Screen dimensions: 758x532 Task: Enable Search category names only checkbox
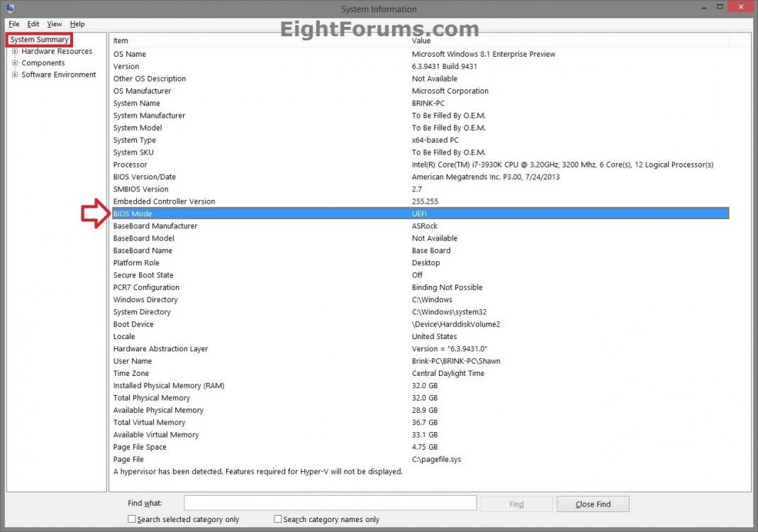pyautogui.click(x=278, y=519)
